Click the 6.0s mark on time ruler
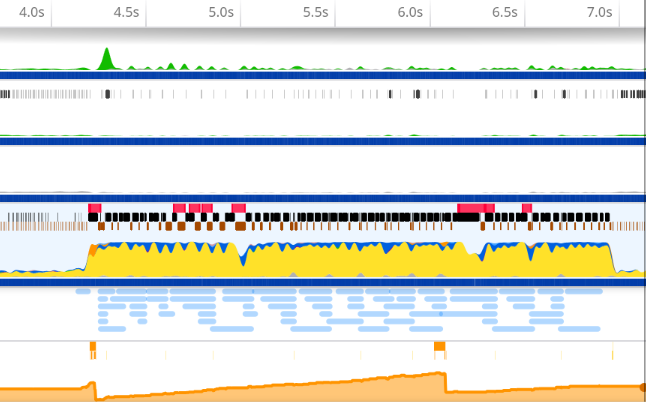 point(410,12)
